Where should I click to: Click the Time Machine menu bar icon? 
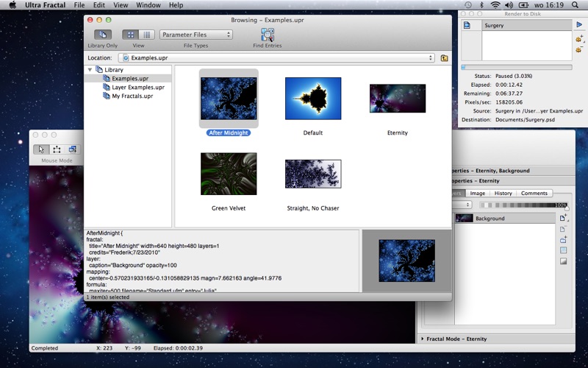468,5
